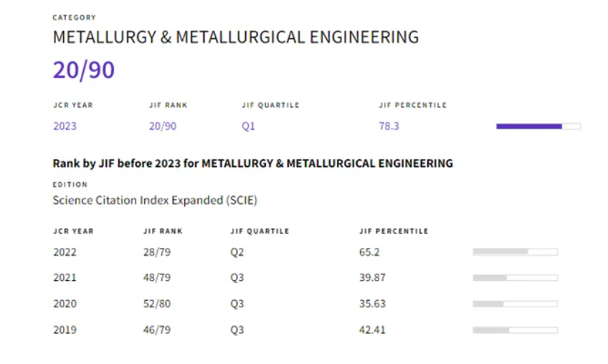The image size is (608, 364).
Task: Click the 2019 percentile bar
Action: click(x=515, y=330)
